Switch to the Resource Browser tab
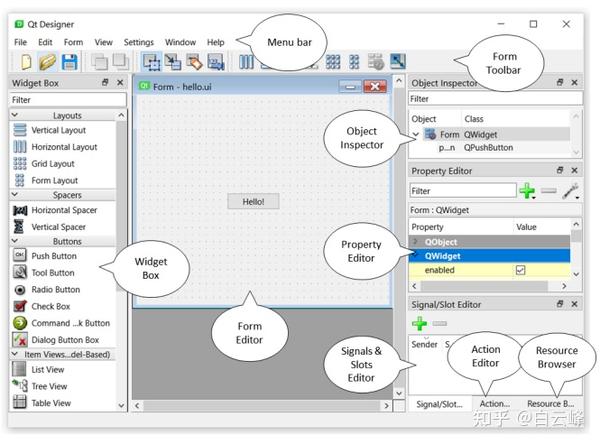Screen dimensions: 600x444 coord(550,404)
